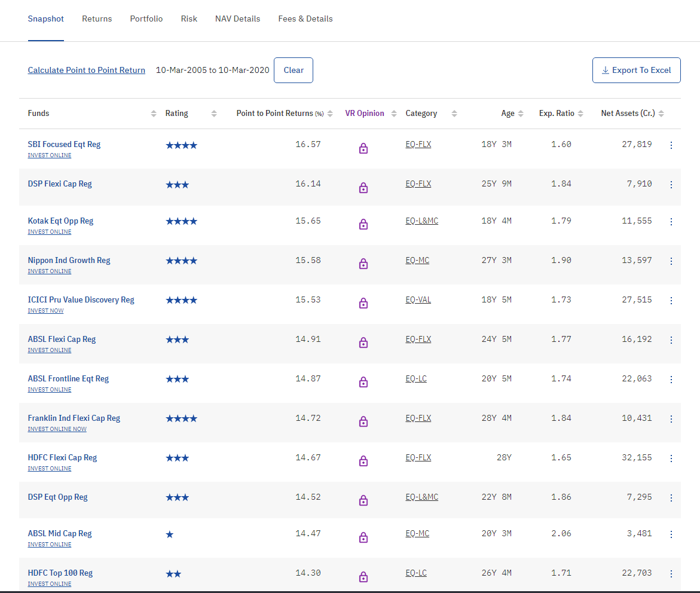The width and height of the screenshot is (700, 593).
Task: Sort table by Rating column arrows
Action: (x=214, y=114)
